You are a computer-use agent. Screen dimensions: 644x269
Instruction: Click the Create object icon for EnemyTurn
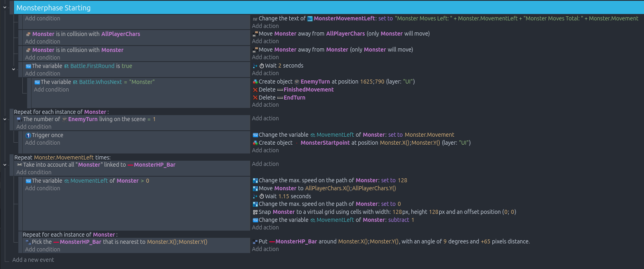(x=255, y=82)
